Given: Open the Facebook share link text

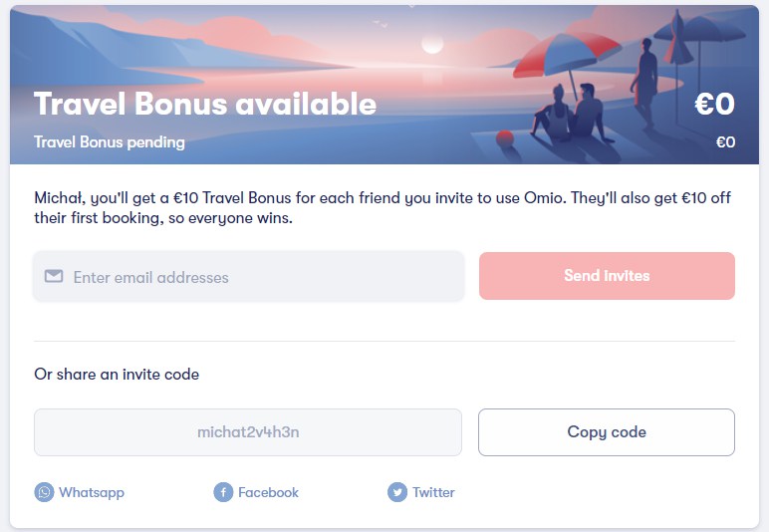Looking at the screenshot, I should (x=268, y=492).
